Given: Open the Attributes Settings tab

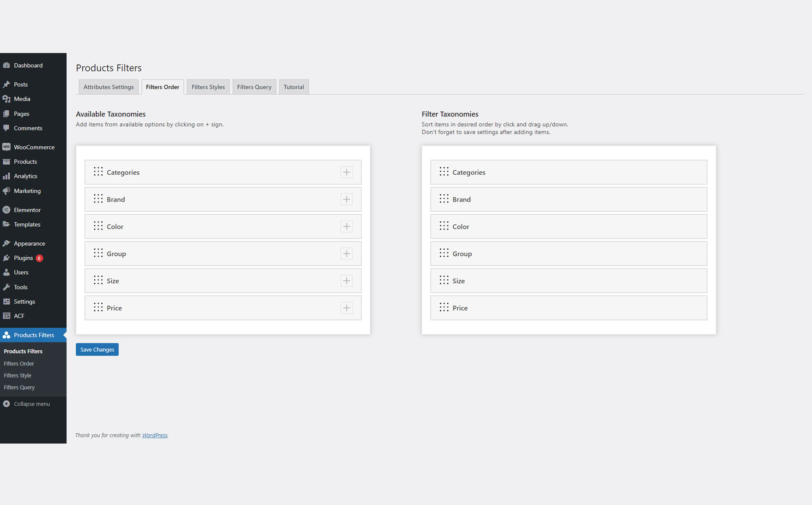Looking at the screenshot, I should (x=108, y=87).
